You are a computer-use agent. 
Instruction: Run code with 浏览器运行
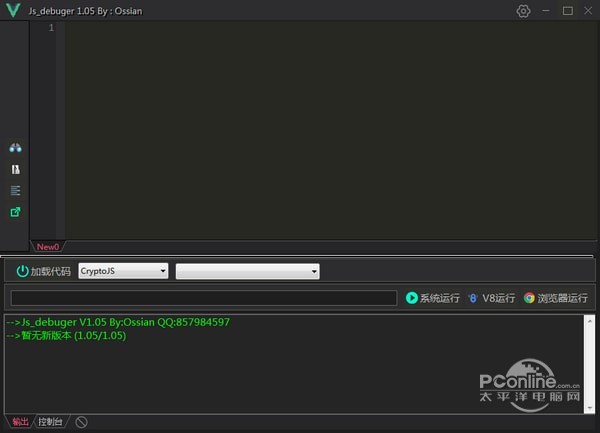pyautogui.click(x=556, y=298)
